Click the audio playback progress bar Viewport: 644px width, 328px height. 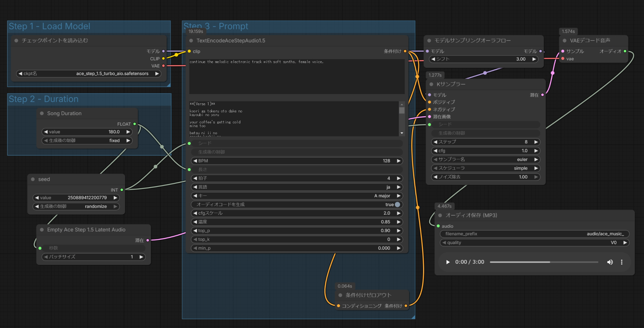click(544, 262)
